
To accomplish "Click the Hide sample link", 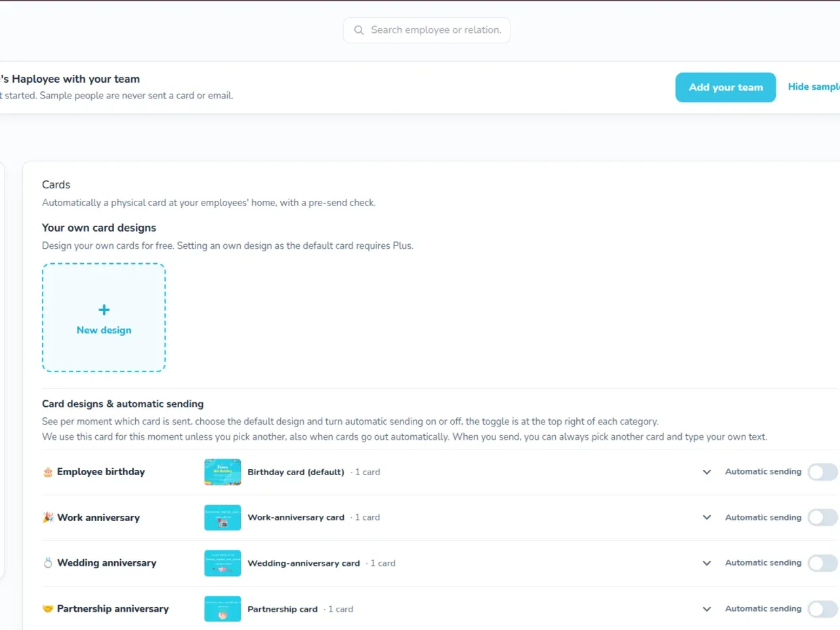I will click(x=814, y=87).
